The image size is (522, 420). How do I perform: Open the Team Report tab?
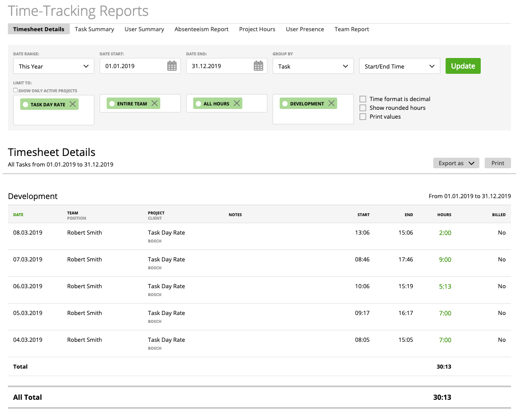352,29
